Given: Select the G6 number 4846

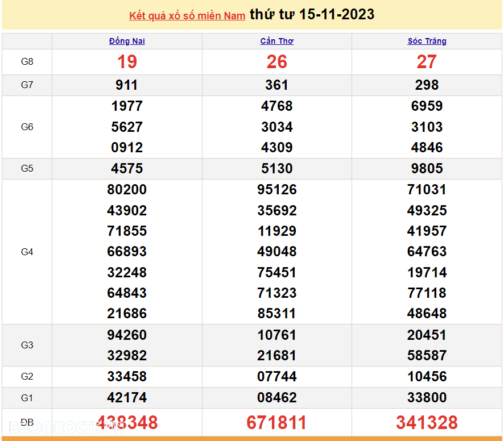Looking at the screenshot, I should (427, 147).
